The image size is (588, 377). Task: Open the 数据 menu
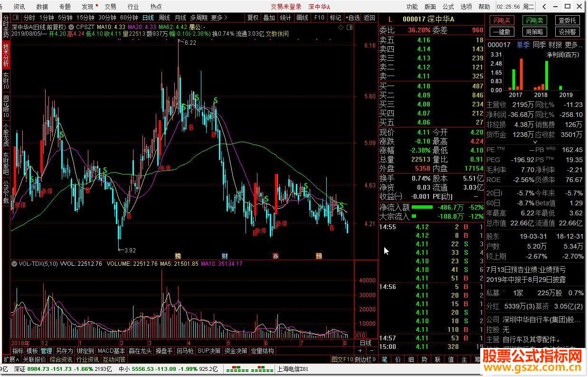tap(42, 7)
